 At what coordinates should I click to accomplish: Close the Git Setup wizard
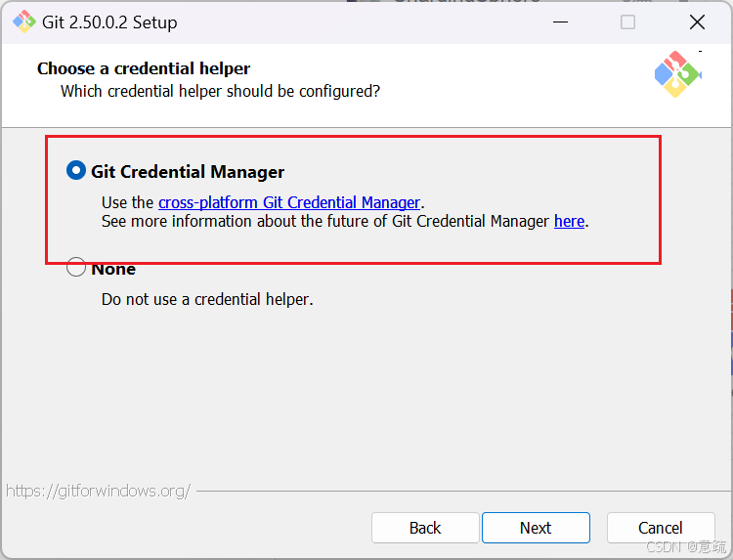coord(697,22)
